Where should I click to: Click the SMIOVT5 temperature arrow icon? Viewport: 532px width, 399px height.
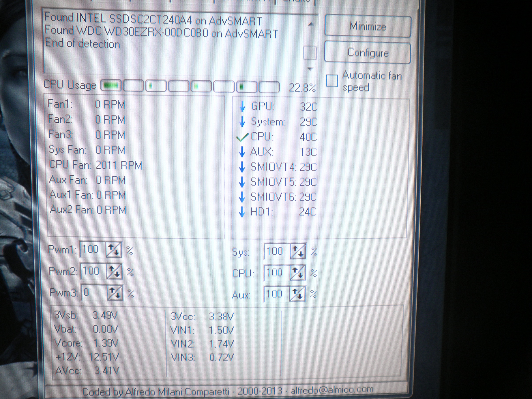coord(242,182)
